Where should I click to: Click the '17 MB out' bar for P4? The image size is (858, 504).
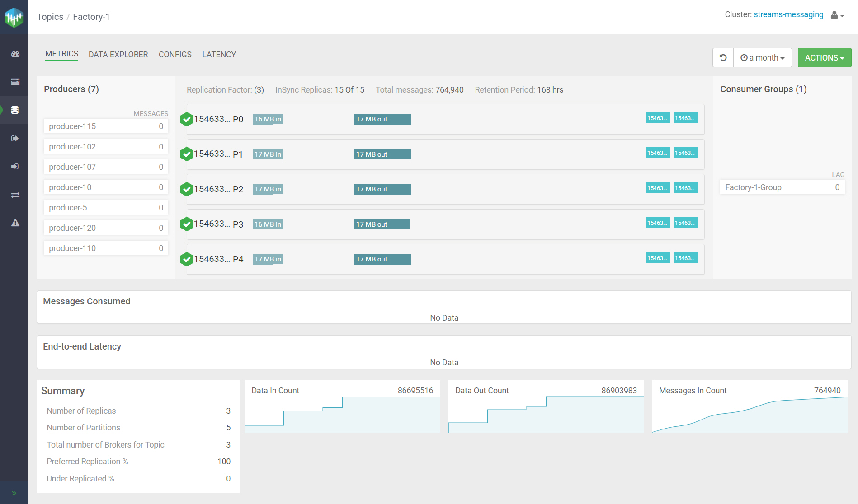click(x=382, y=259)
